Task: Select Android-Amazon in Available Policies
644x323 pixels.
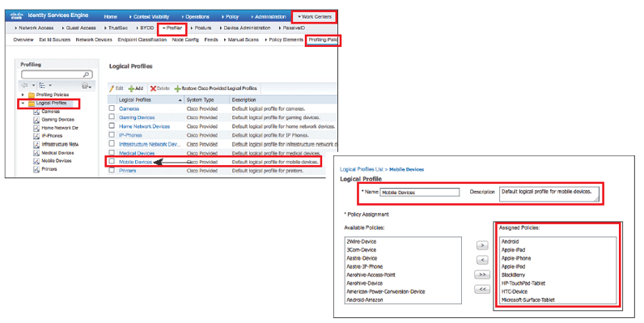Action: (x=365, y=300)
